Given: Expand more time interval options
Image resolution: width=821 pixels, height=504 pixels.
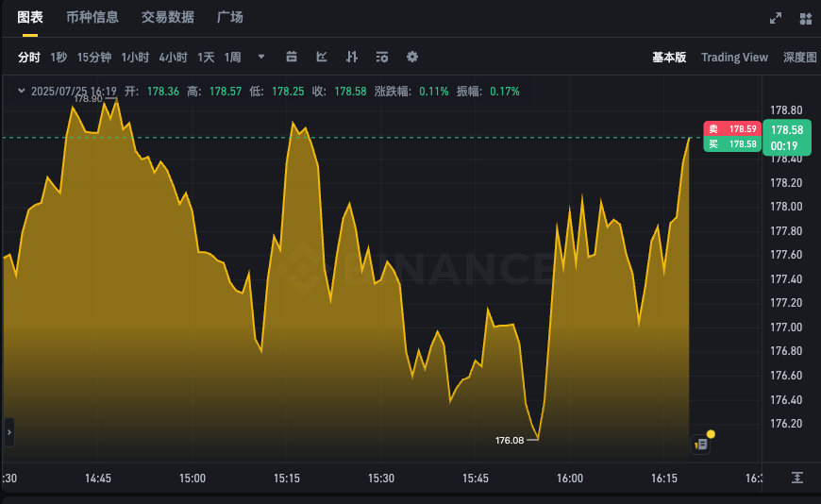Looking at the screenshot, I should click(x=261, y=57).
